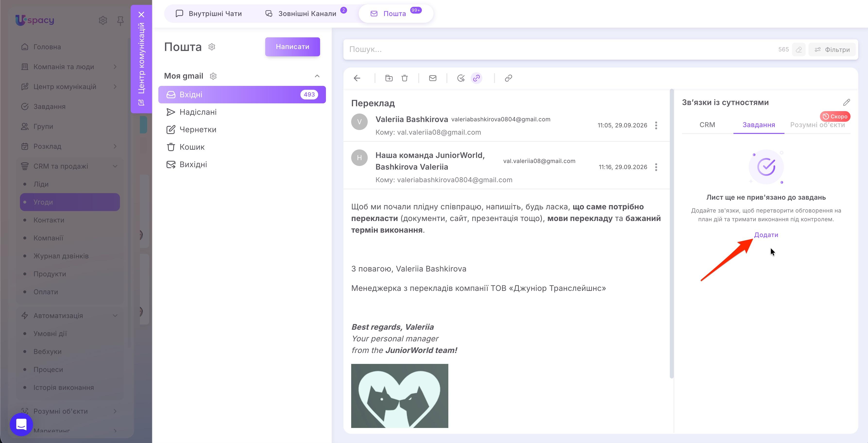Image resolution: width=868 pixels, height=443 pixels.
Task: Click the move-to-folder icon
Action: 389,78
